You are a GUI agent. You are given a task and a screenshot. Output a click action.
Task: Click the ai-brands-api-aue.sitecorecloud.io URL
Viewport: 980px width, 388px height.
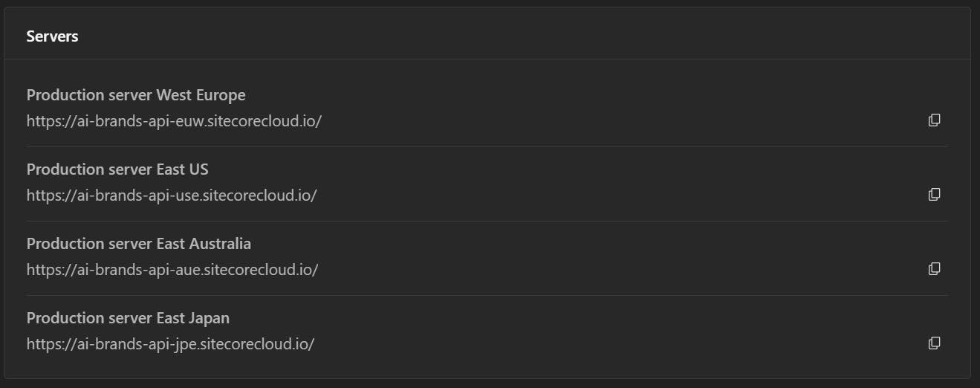click(172, 270)
